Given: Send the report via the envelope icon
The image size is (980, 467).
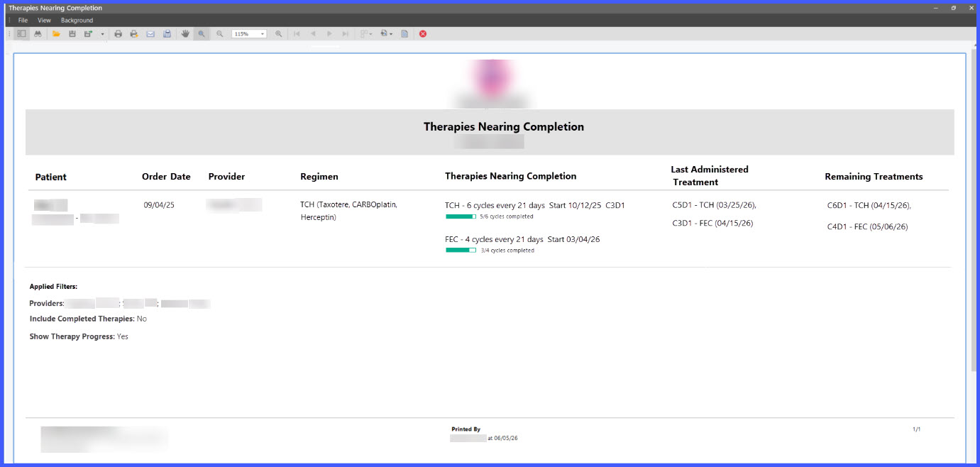Looking at the screenshot, I should point(150,33).
